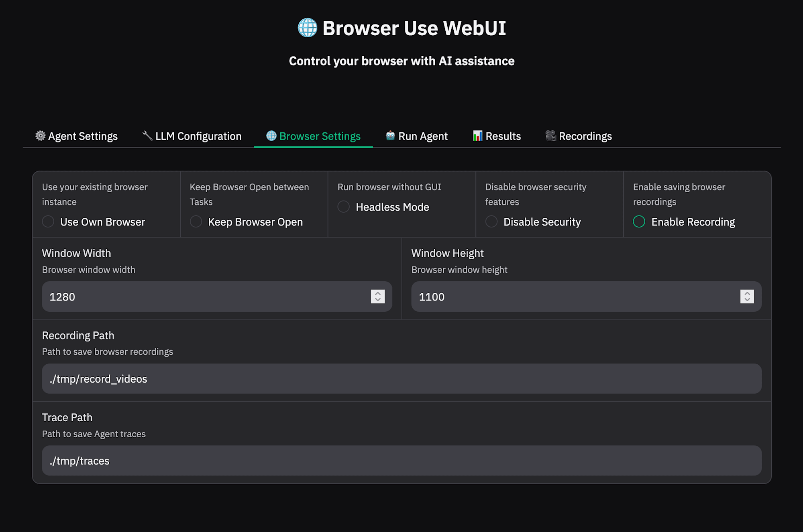The image size is (803, 532).
Task: Decrease Window Width with stepper down arrow
Action: (x=378, y=300)
